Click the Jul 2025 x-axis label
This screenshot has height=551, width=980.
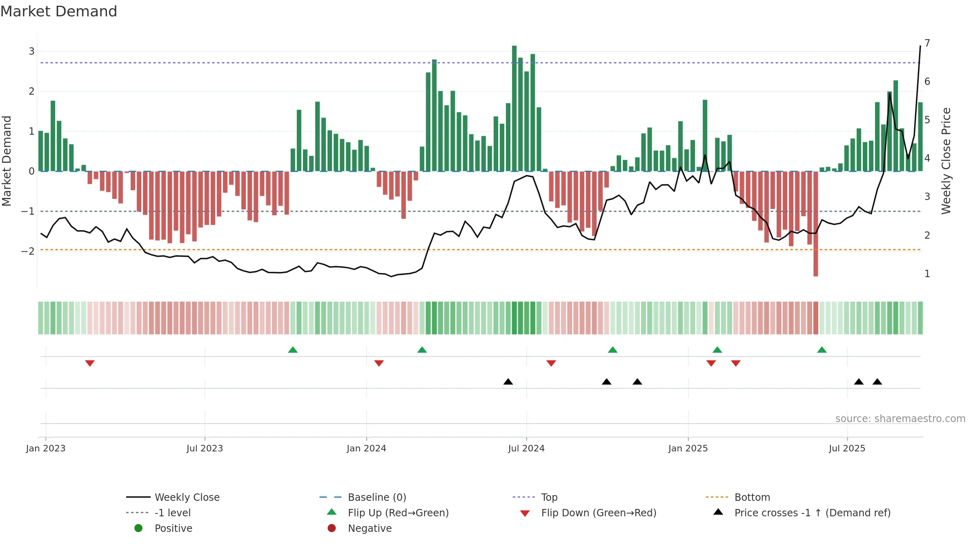(847, 449)
